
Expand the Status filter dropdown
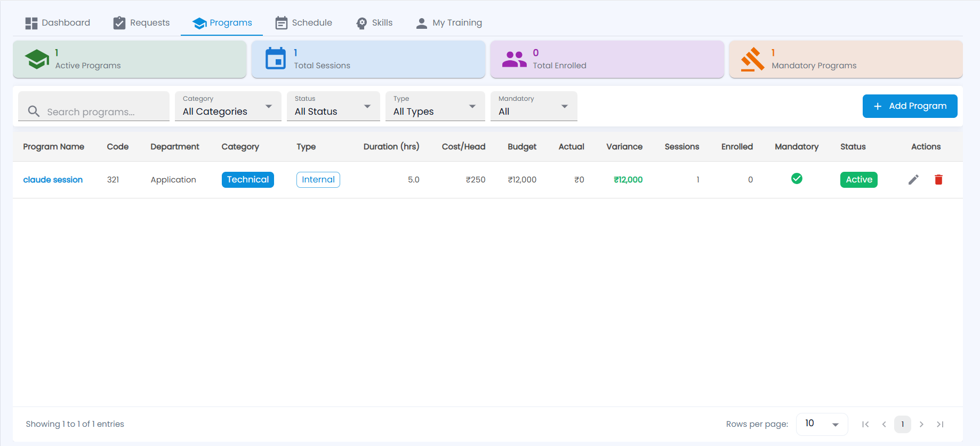333,106
